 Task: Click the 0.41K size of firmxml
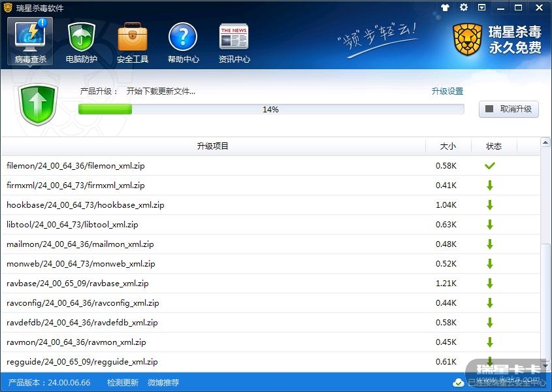tap(446, 186)
